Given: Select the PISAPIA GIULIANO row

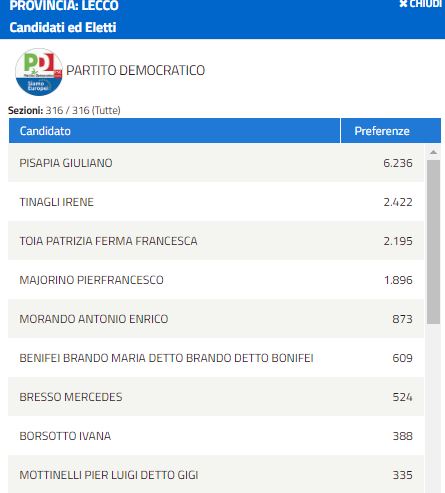Looking at the screenshot, I should [216, 163].
